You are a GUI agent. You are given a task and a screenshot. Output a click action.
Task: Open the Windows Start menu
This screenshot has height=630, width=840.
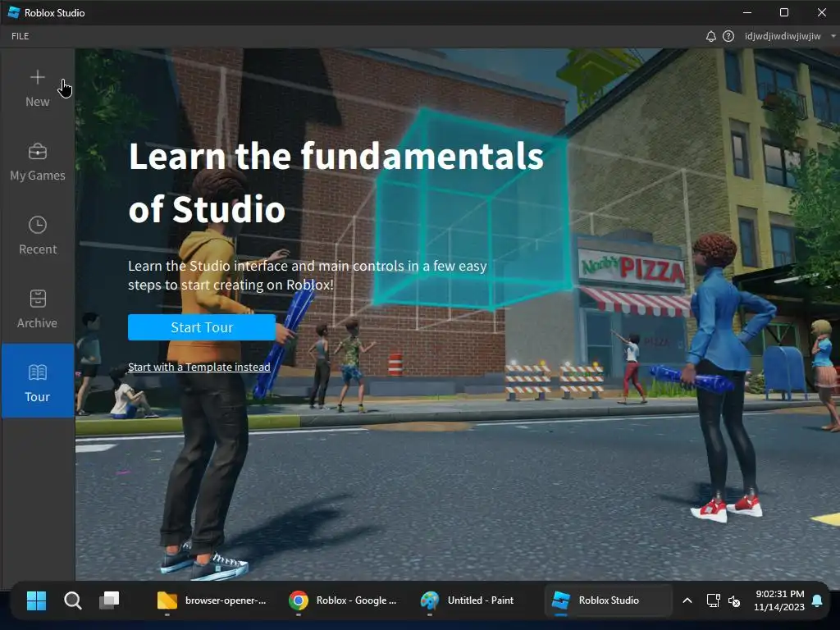pyautogui.click(x=36, y=600)
